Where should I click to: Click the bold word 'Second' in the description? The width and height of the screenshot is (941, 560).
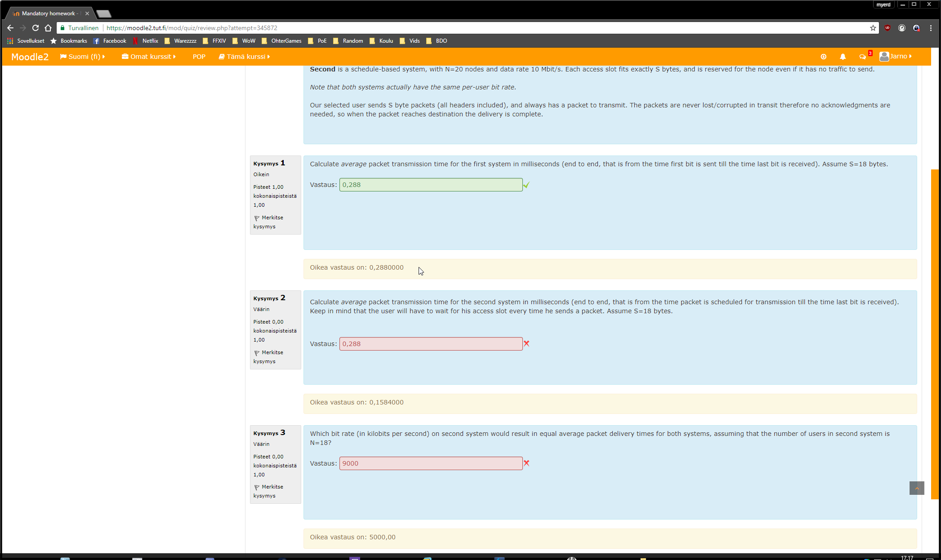point(322,69)
